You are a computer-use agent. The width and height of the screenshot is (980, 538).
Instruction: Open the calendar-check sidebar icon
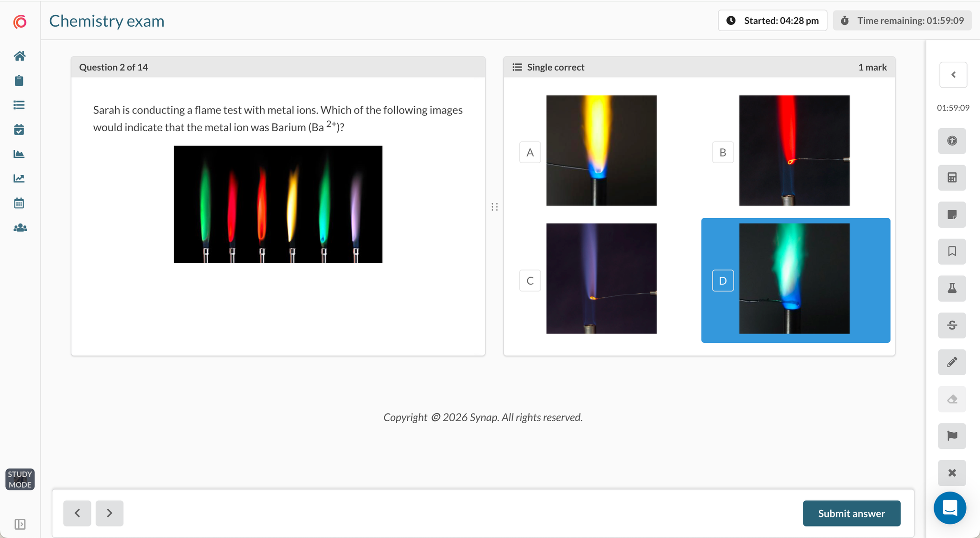coord(19,129)
